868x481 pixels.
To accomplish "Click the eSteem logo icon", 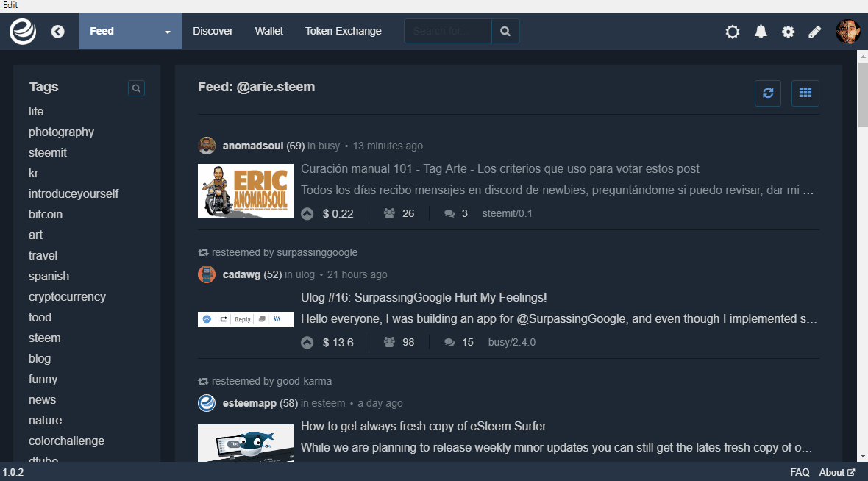I will click(x=23, y=31).
